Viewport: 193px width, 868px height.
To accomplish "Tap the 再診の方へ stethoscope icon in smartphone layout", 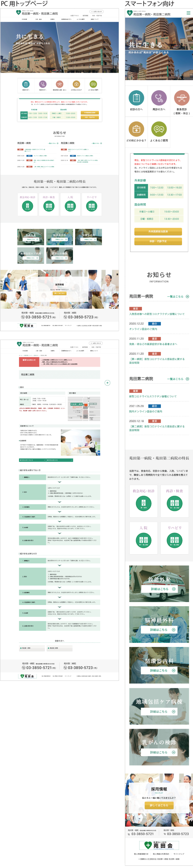I will 159,98.
